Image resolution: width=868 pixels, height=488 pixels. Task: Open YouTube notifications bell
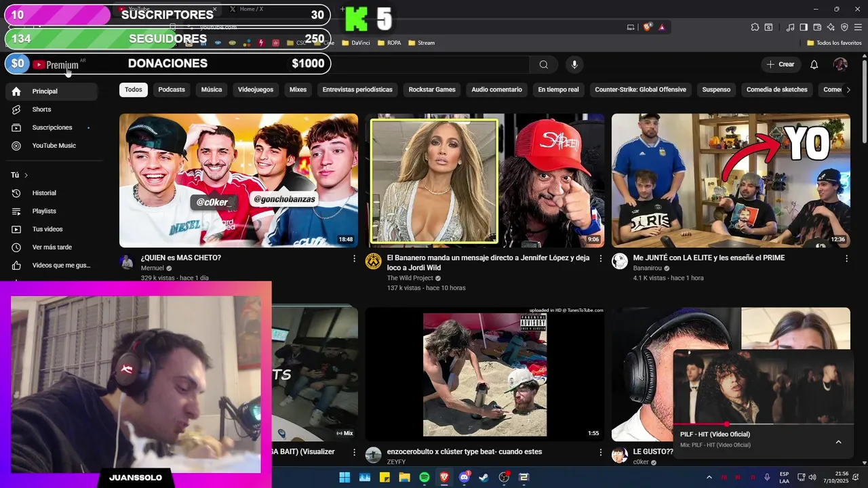pos(814,64)
